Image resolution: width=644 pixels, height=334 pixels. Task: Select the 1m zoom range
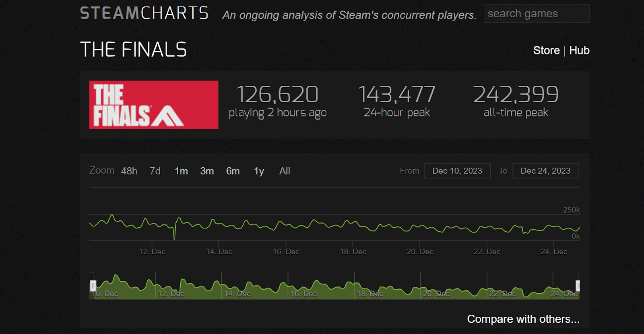(x=181, y=171)
